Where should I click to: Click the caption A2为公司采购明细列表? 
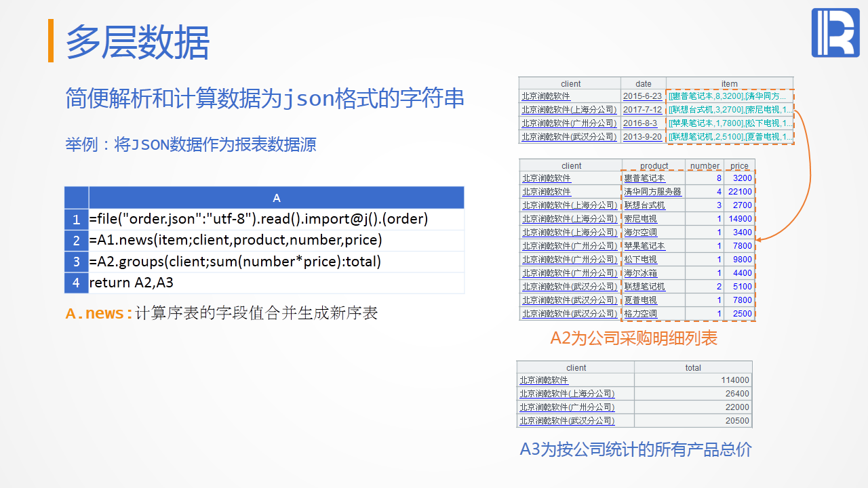pyautogui.click(x=634, y=338)
